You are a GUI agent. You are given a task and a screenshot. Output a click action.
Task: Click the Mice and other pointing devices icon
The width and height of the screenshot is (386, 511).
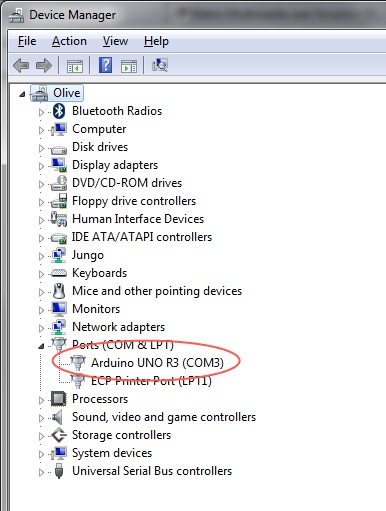59,291
